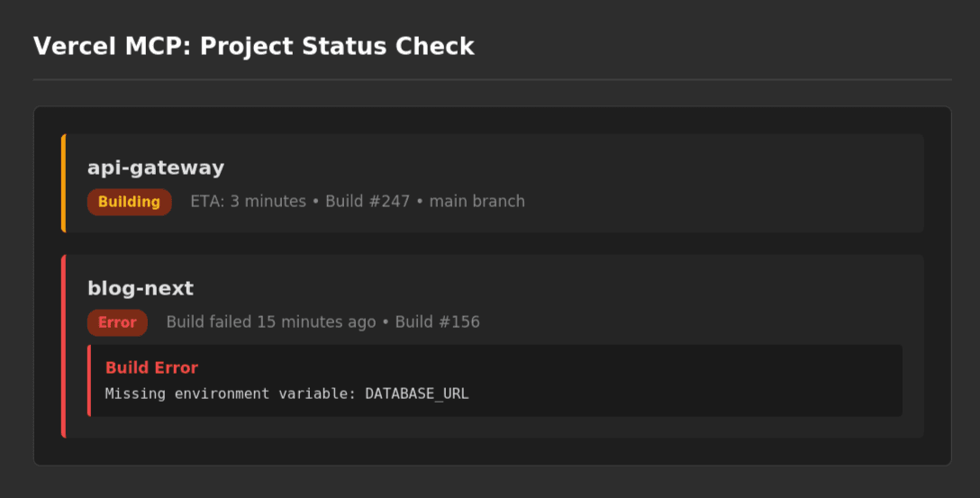Click the Build failed 15 minutes ago text
Screen dimensions: 980x498
pos(270,322)
